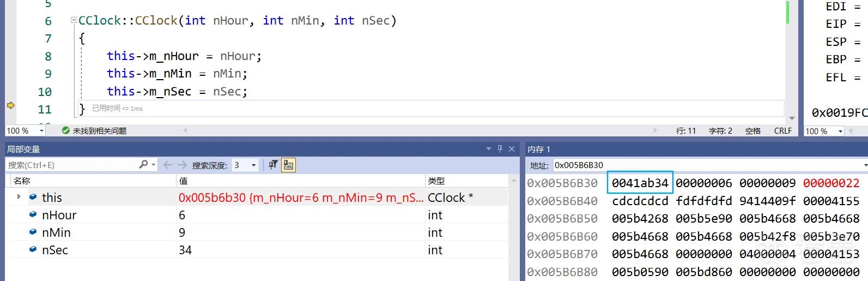868x281 pixels.
Task: Click memory value cdcdcdcd
Action: tap(640, 201)
